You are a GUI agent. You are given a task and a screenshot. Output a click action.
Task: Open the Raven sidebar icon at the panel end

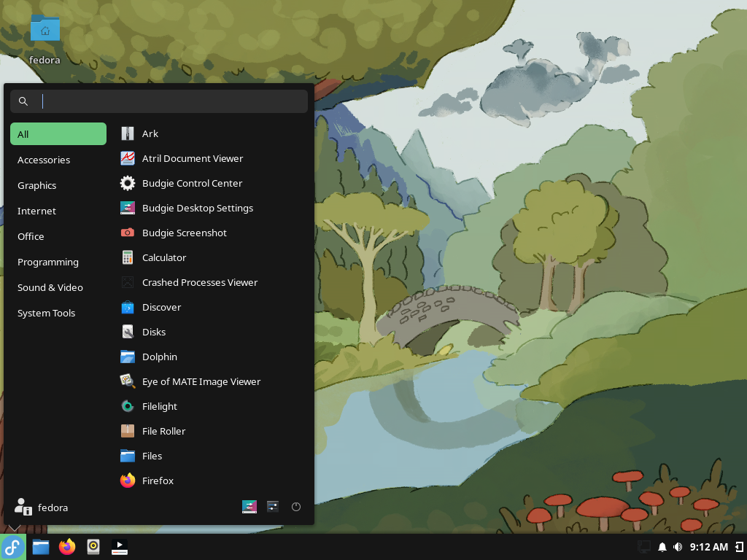(740, 547)
